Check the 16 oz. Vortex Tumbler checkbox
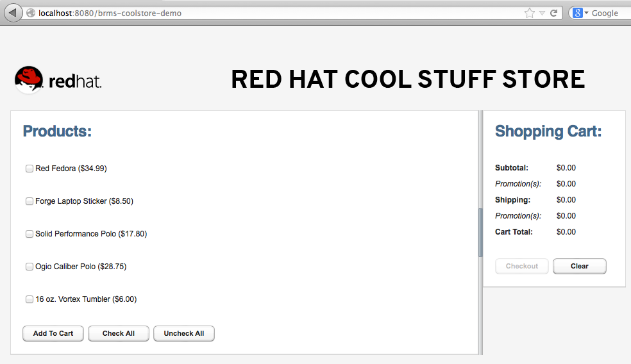 tap(29, 299)
